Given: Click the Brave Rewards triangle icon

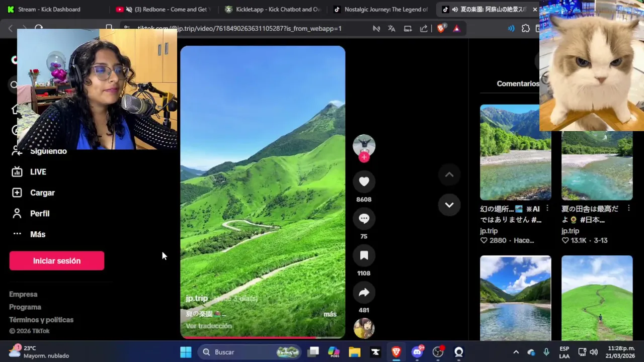Looking at the screenshot, I should click(x=456, y=28).
